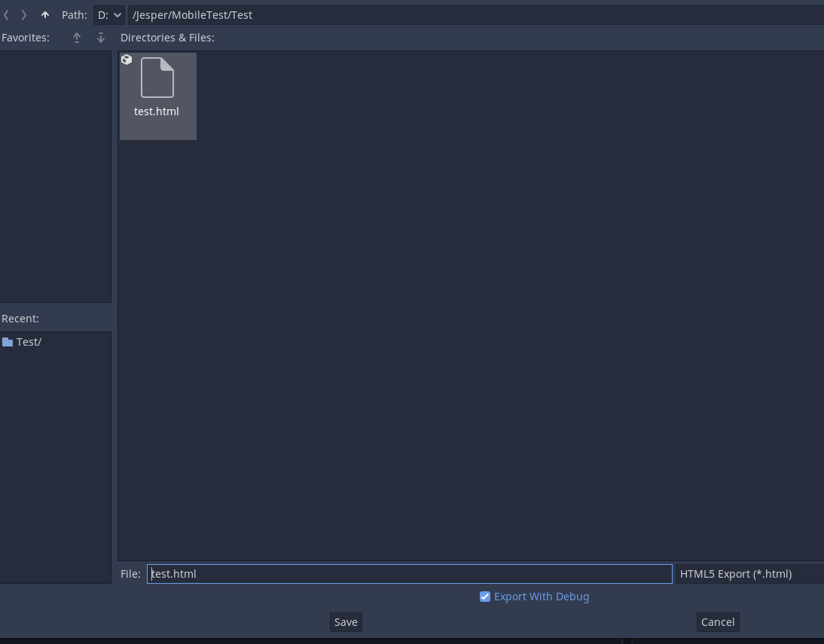824x644 pixels.
Task: Click the test.html filename label
Action: [x=156, y=111]
